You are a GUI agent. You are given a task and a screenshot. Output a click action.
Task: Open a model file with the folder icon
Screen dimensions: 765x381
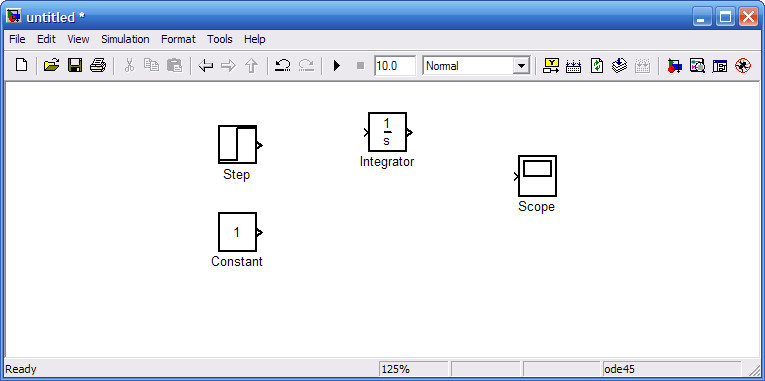pyautogui.click(x=51, y=65)
